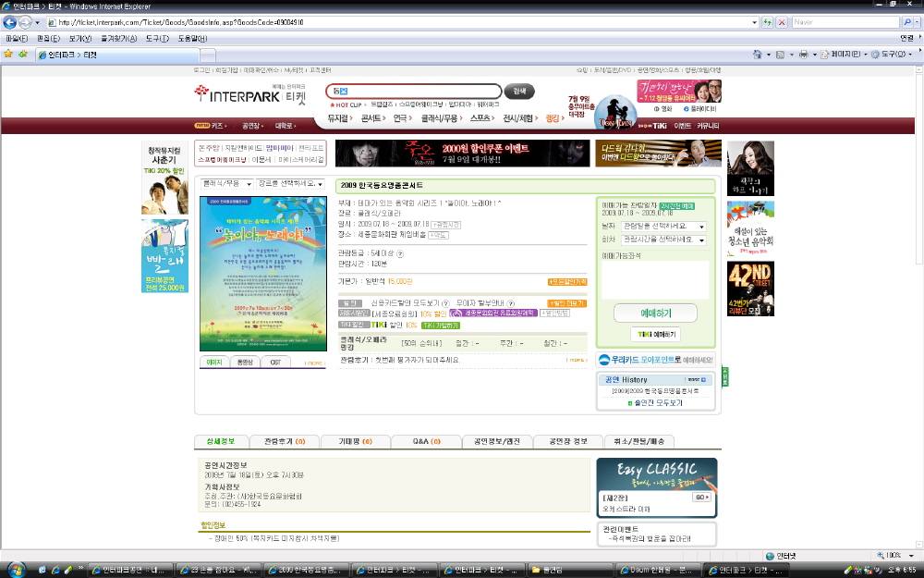This screenshot has width=924, height=578.
Task: Click the IE Stop loading icon
Action: click(x=781, y=21)
